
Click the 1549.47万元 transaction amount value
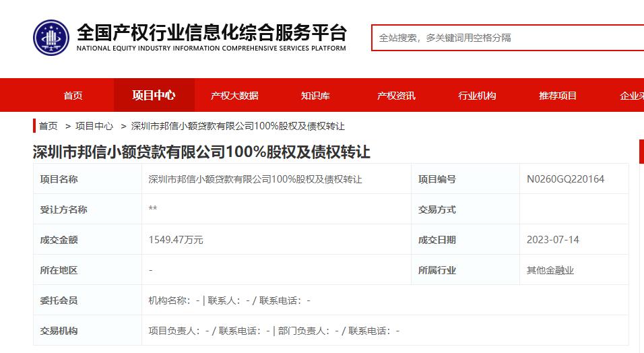tap(176, 240)
